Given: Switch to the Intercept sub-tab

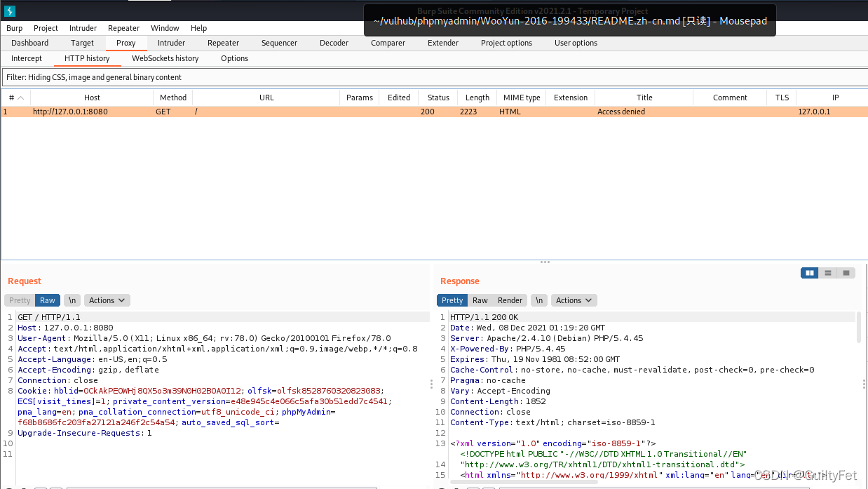Looking at the screenshot, I should click(x=27, y=58).
